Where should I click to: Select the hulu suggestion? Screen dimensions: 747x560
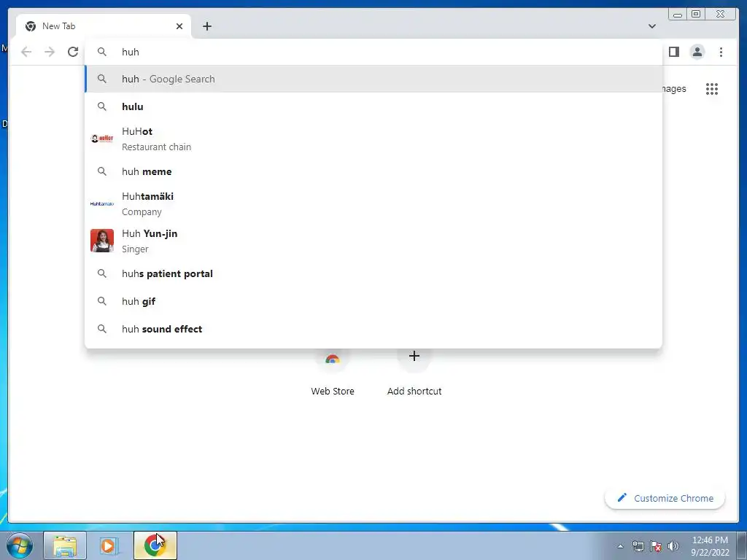[373, 106]
